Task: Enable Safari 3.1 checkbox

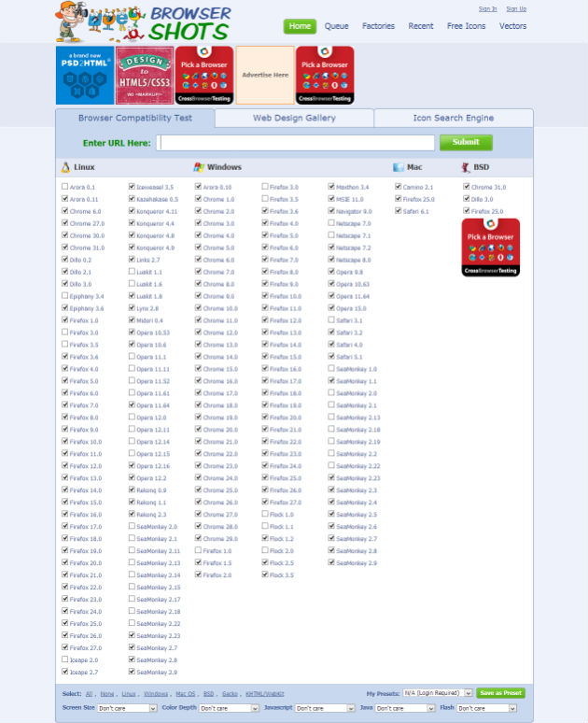Action: [x=331, y=320]
